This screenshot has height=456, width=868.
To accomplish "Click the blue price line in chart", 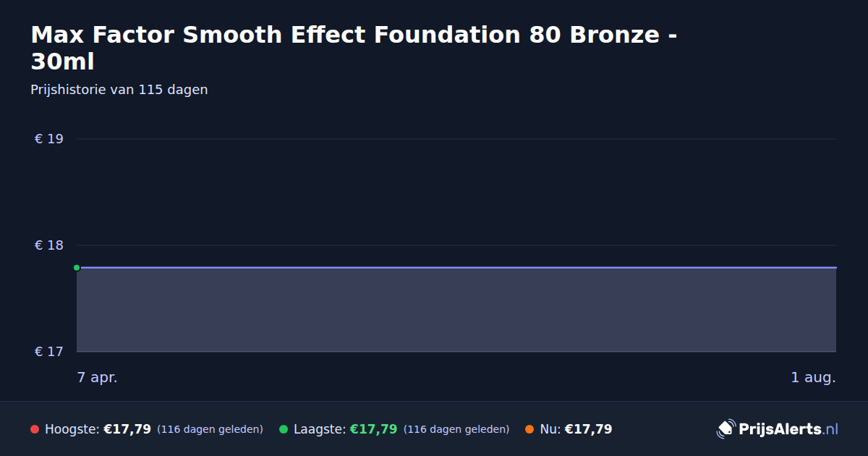I will [456, 268].
